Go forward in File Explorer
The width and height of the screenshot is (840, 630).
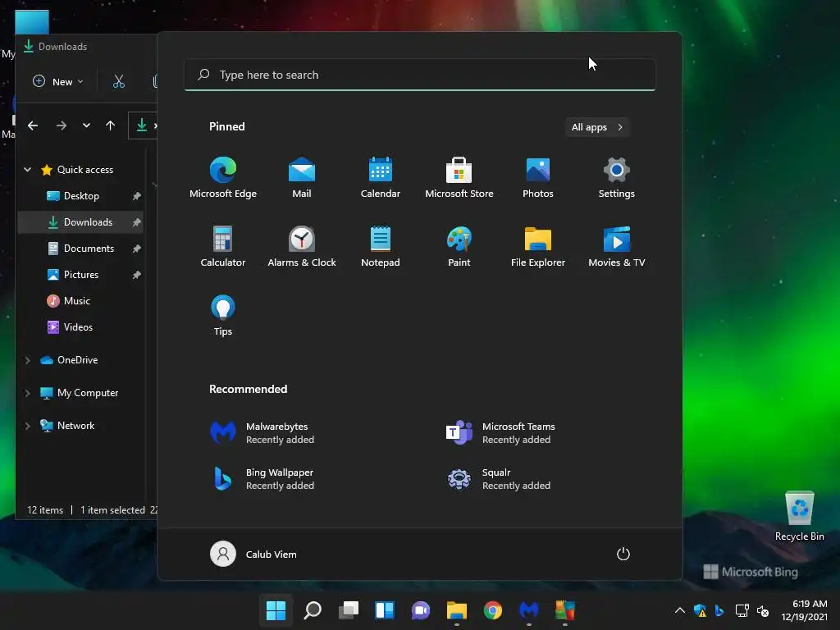point(61,126)
